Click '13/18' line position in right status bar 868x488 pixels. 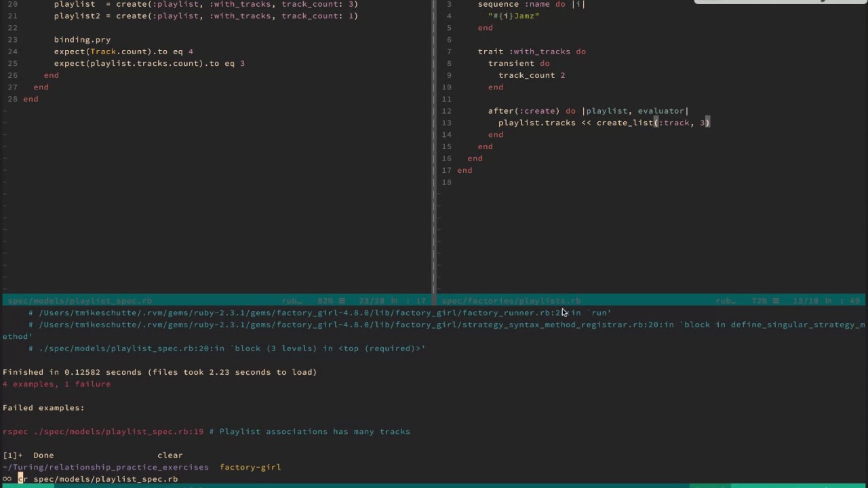806,300
